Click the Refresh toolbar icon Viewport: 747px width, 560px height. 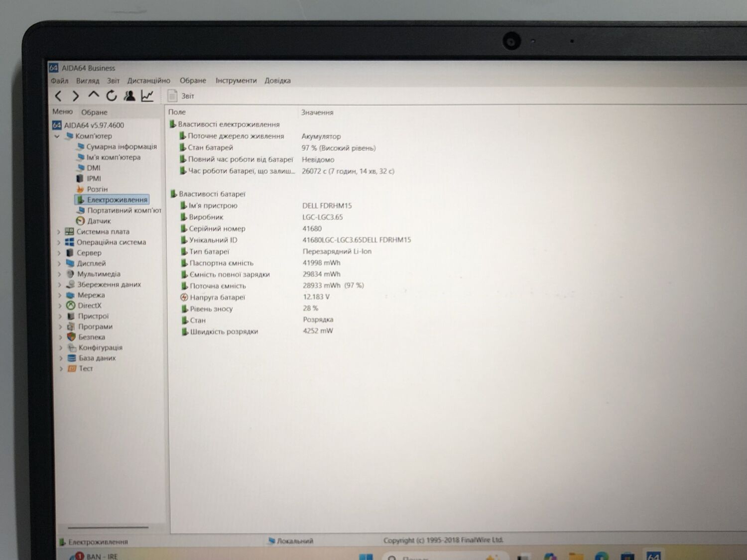point(111,96)
